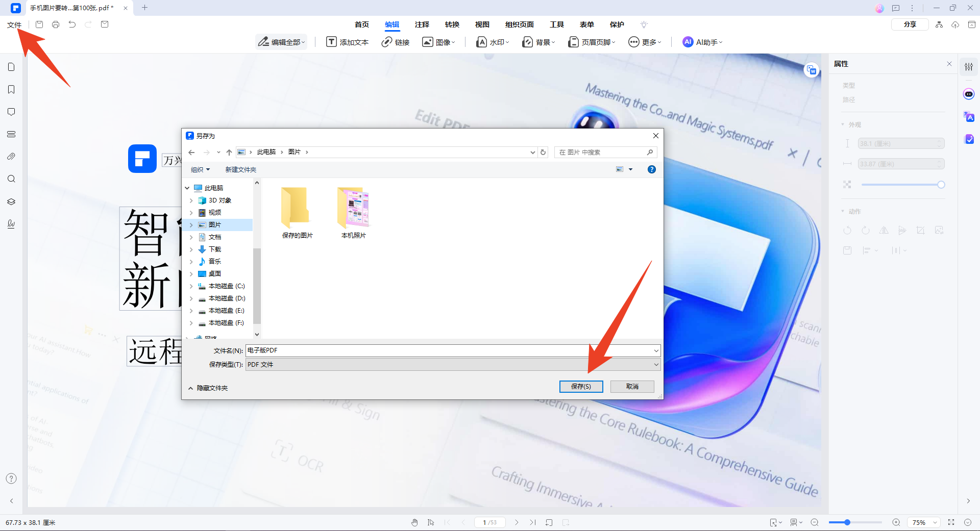Open the layers panel icon

[x=11, y=201]
